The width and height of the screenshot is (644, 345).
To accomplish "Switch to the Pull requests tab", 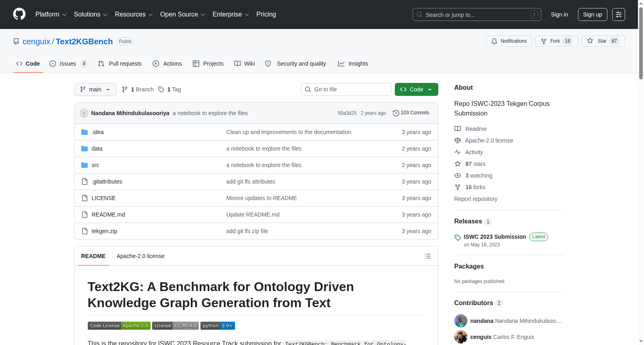I will click(120, 64).
